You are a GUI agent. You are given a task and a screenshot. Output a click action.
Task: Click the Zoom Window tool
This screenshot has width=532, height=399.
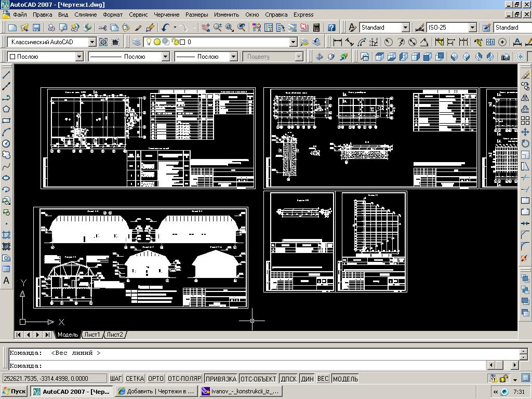coord(229,28)
